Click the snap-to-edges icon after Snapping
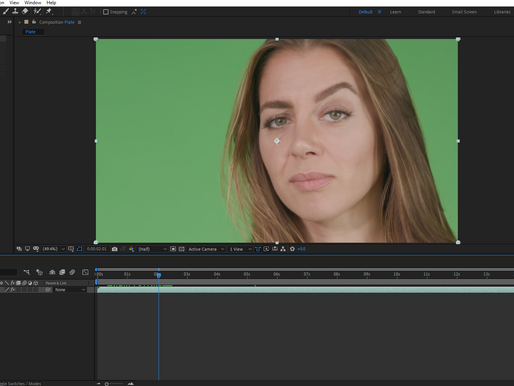The image size is (514, 386). [134, 12]
